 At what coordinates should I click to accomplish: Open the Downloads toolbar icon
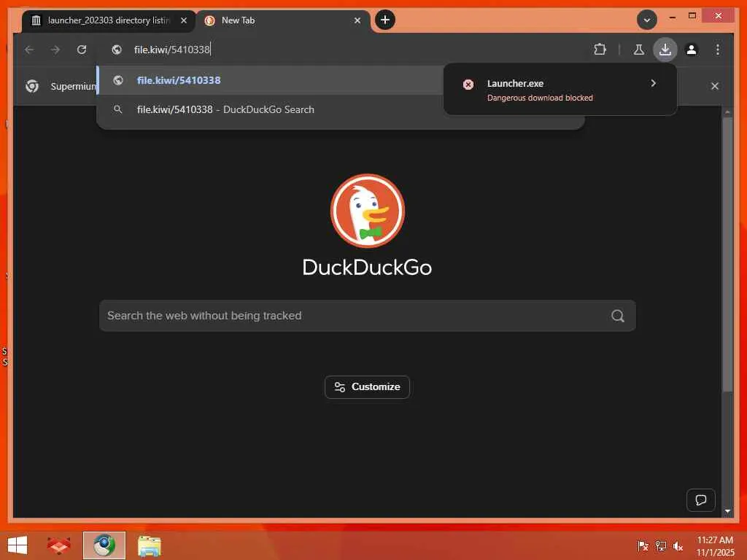[665, 50]
